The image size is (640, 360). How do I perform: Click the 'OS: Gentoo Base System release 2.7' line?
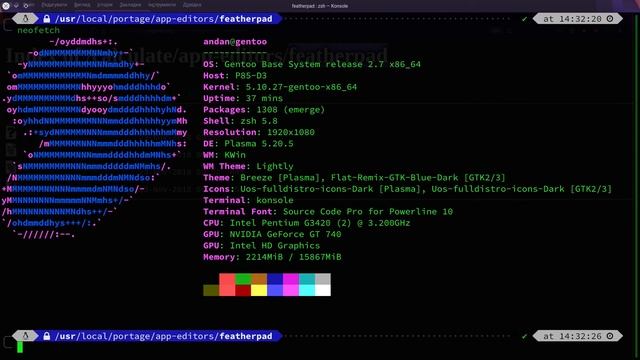pyautogui.click(x=312, y=64)
